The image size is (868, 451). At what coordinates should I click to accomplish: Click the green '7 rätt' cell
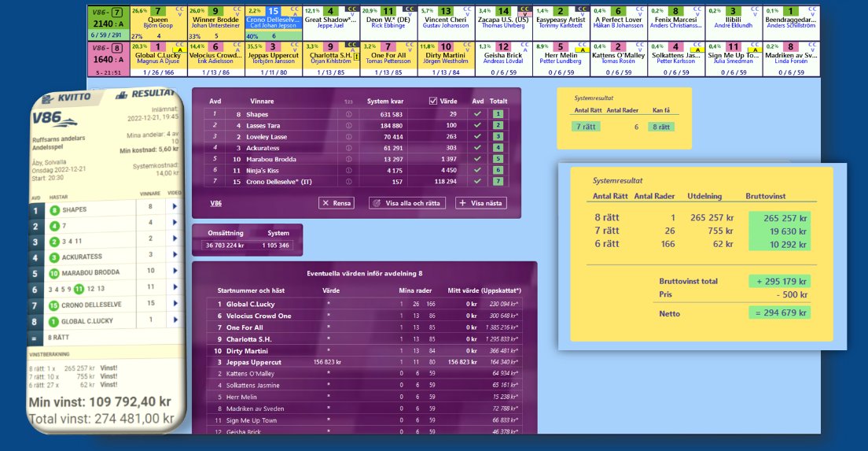(586, 127)
